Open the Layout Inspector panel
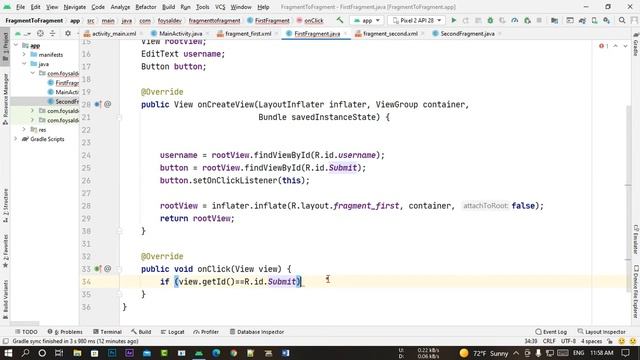The image size is (640, 360). pyautogui.click(x=601, y=332)
